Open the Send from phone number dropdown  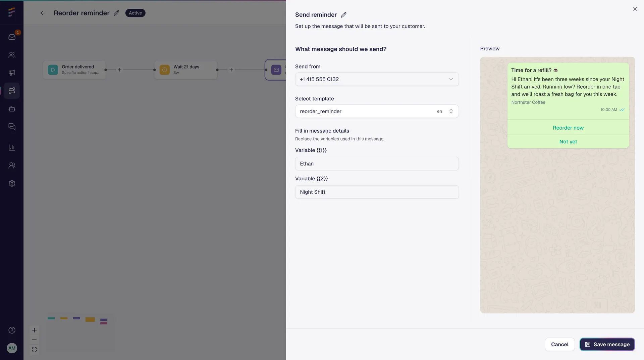pyautogui.click(x=377, y=79)
